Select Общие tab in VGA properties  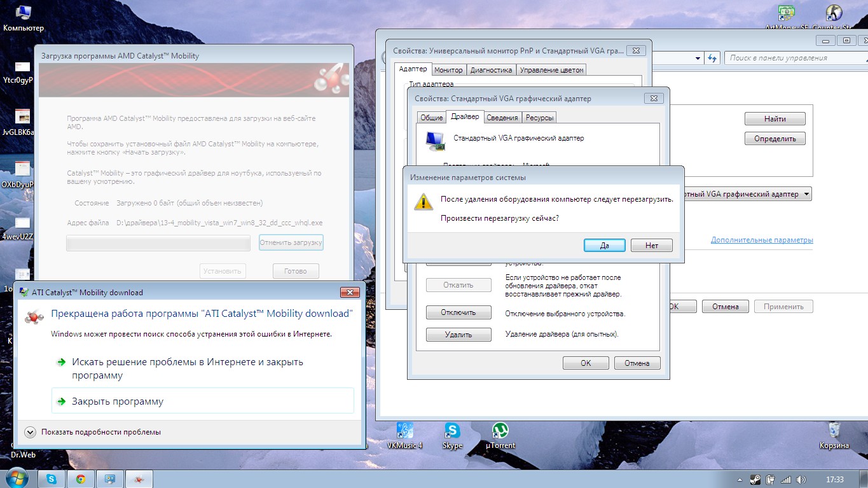point(432,118)
